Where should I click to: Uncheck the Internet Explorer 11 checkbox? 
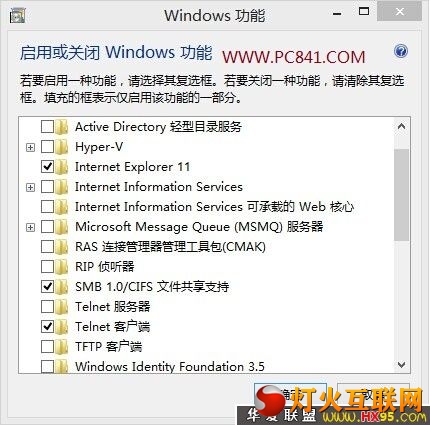47,167
